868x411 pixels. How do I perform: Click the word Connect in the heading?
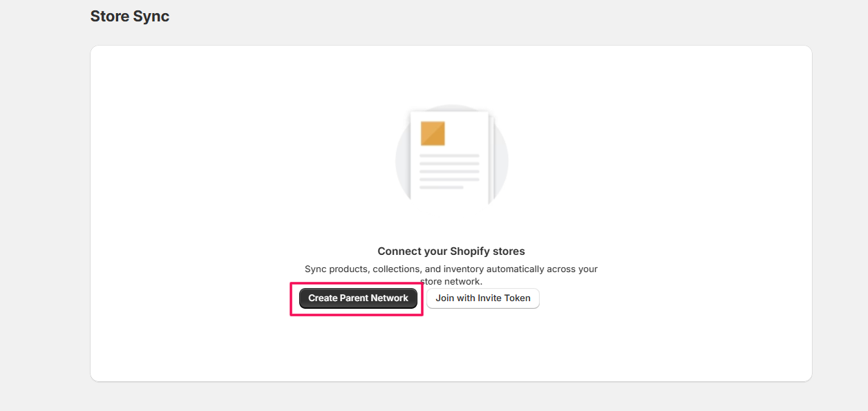(399, 251)
